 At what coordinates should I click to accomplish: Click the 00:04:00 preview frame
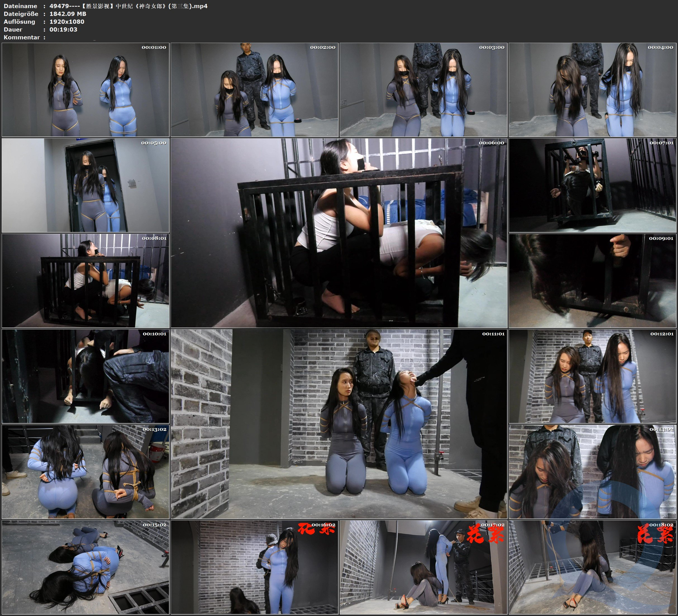[x=593, y=90]
